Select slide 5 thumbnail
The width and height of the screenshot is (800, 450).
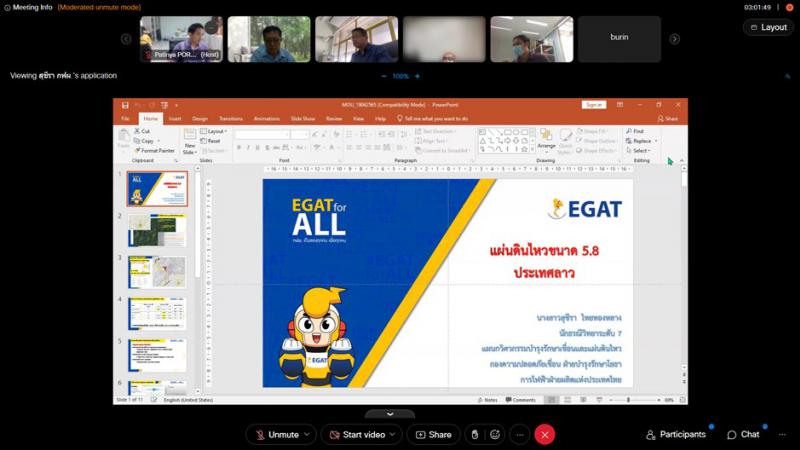157,356
